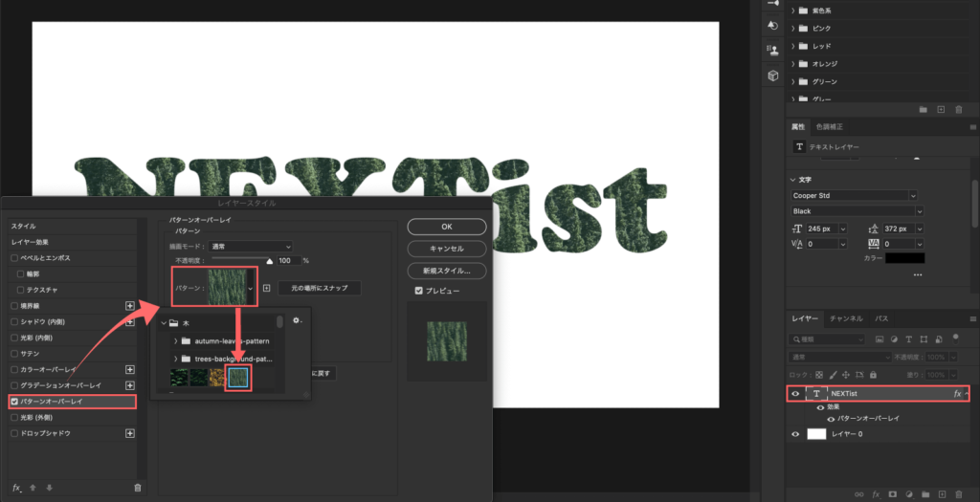Open the Clone Source stamp panel icon

(773, 52)
